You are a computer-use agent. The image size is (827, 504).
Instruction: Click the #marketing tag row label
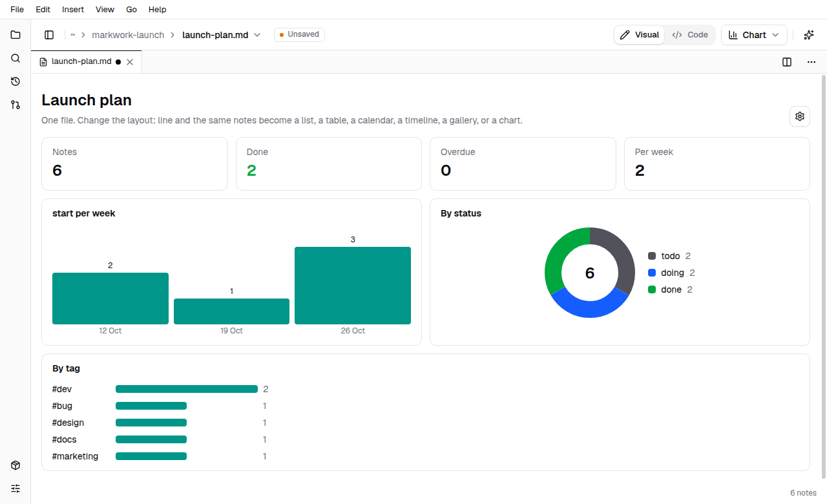76,456
